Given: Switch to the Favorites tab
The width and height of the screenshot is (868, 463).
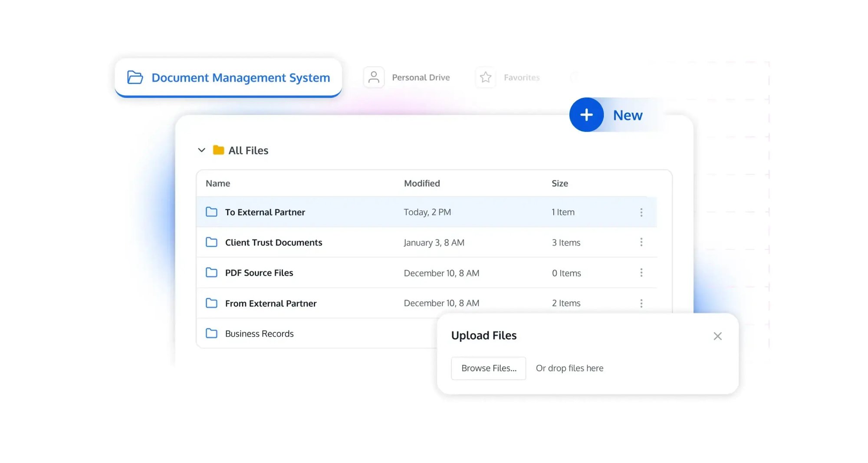Looking at the screenshot, I should 521,77.
